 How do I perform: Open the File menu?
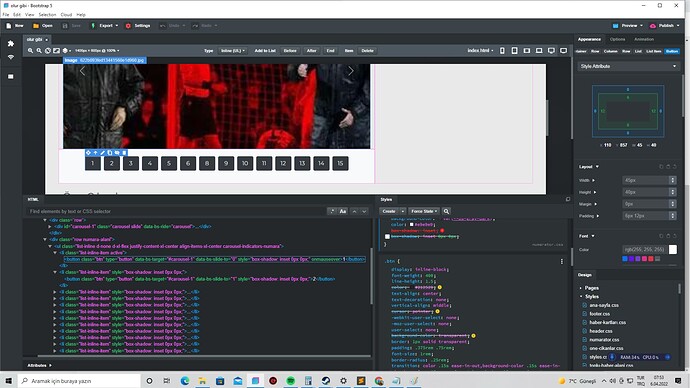point(6,15)
